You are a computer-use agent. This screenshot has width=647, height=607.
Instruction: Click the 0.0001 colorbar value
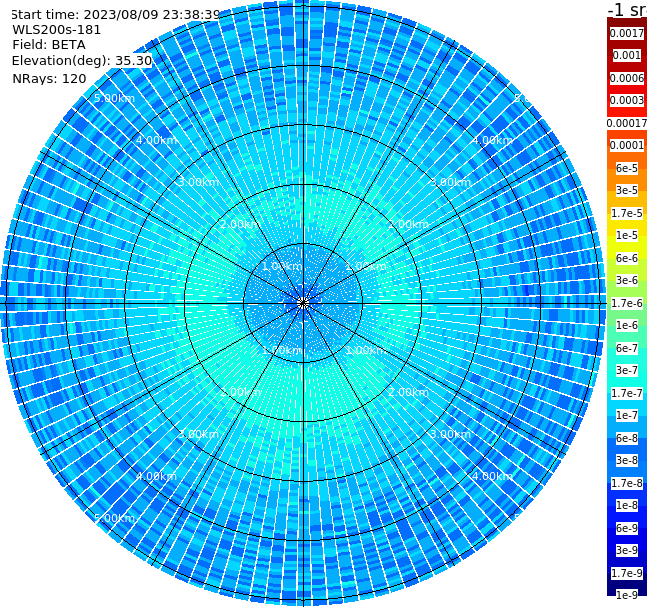click(627, 145)
